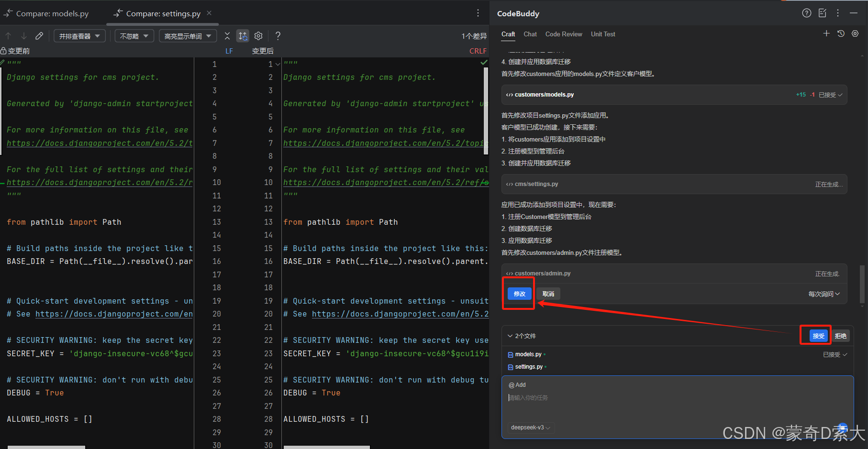Click 'DEBUG = True' in left pane

pos(35,393)
